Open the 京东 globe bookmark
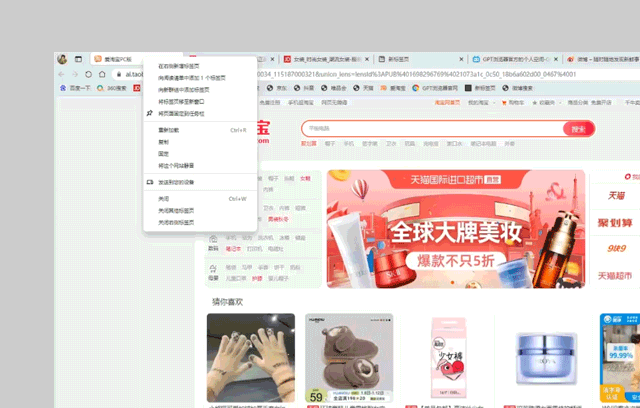This screenshot has height=408, width=640. (277, 88)
